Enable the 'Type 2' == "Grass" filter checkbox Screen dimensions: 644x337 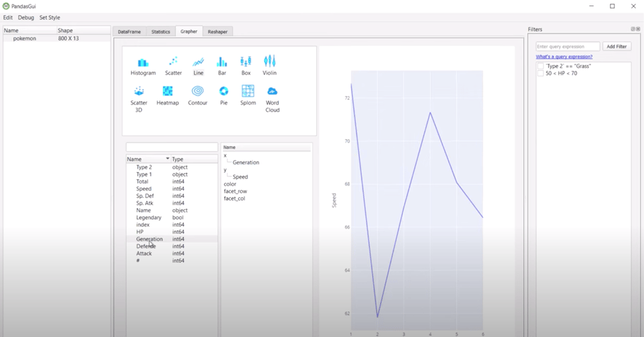pos(541,66)
